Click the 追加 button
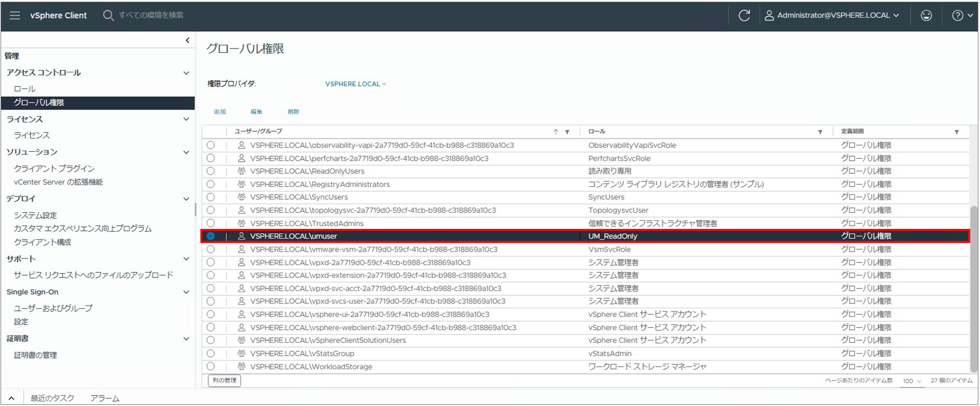980x406 pixels. pos(220,112)
